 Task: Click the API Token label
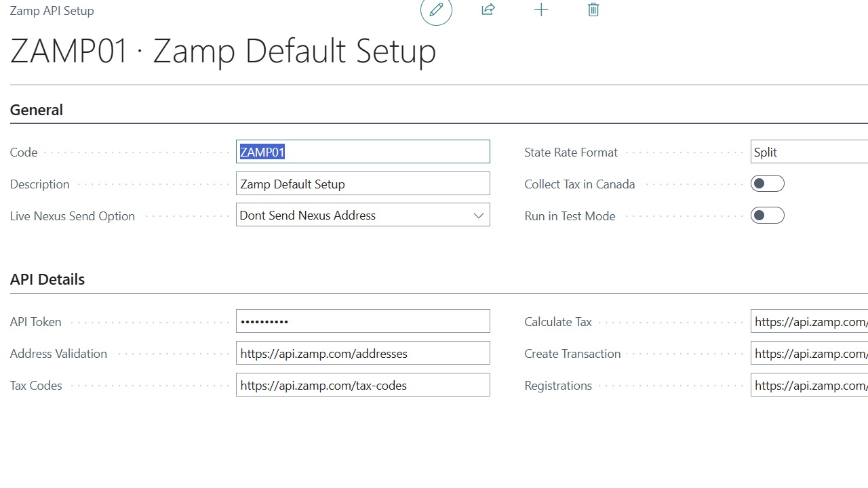point(36,322)
